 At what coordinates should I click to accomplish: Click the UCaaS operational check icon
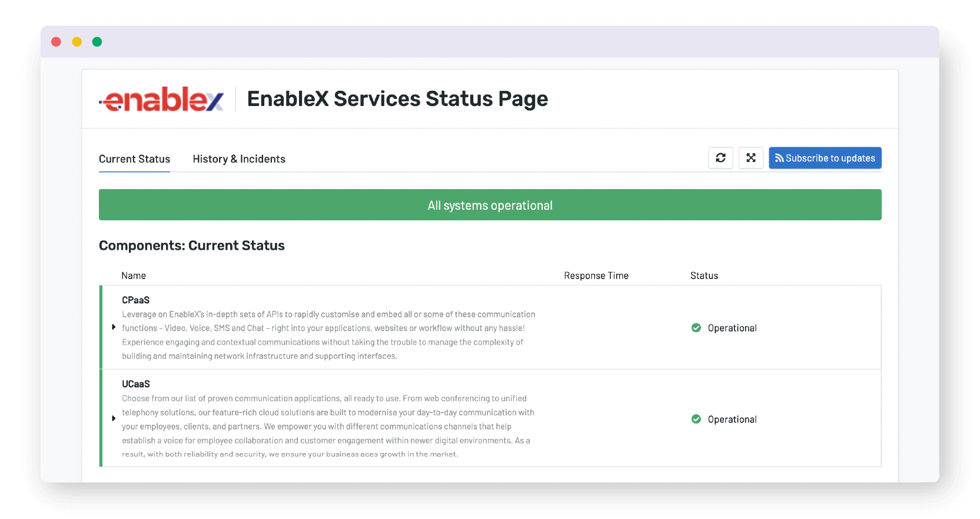tap(696, 419)
